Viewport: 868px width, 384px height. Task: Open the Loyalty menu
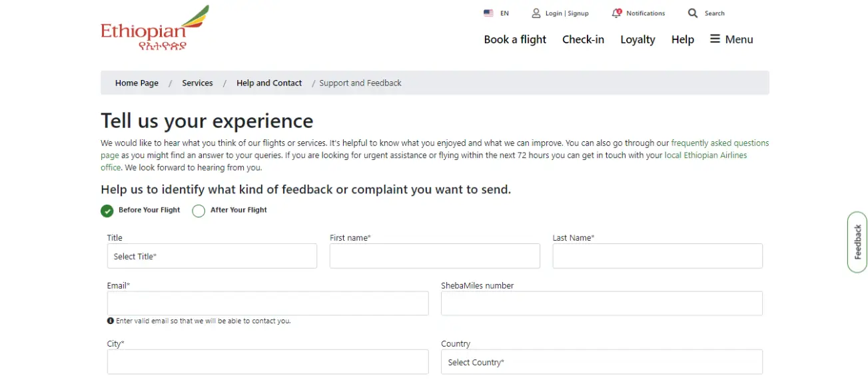coord(638,39)
